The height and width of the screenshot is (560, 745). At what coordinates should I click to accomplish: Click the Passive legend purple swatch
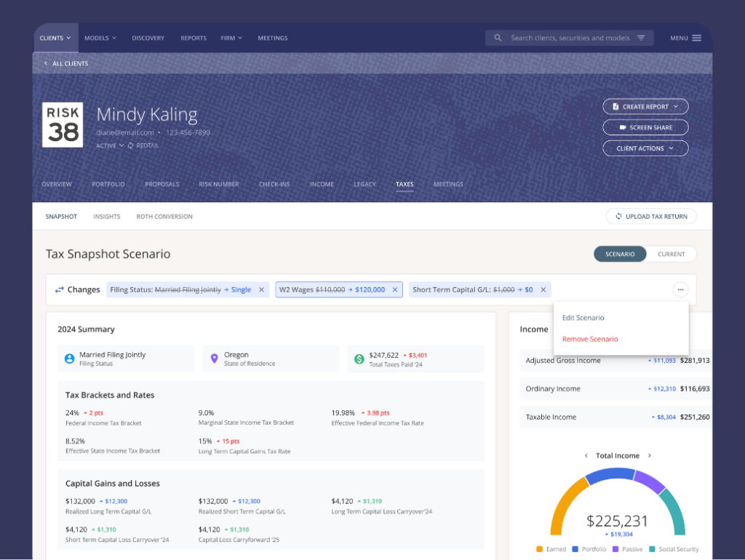(615, 549)
